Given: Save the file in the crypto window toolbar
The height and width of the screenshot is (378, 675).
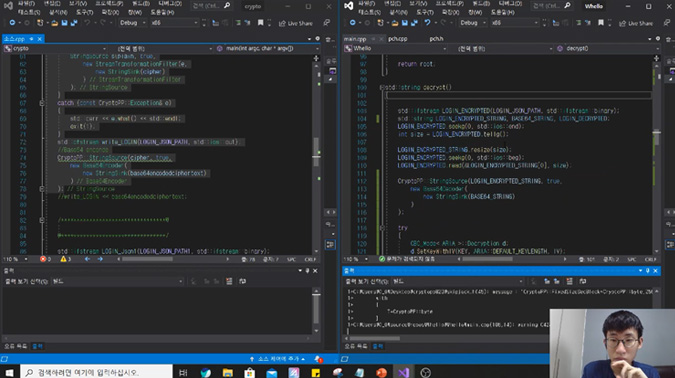Looking at the screenshot, I should tap(65, 23).
